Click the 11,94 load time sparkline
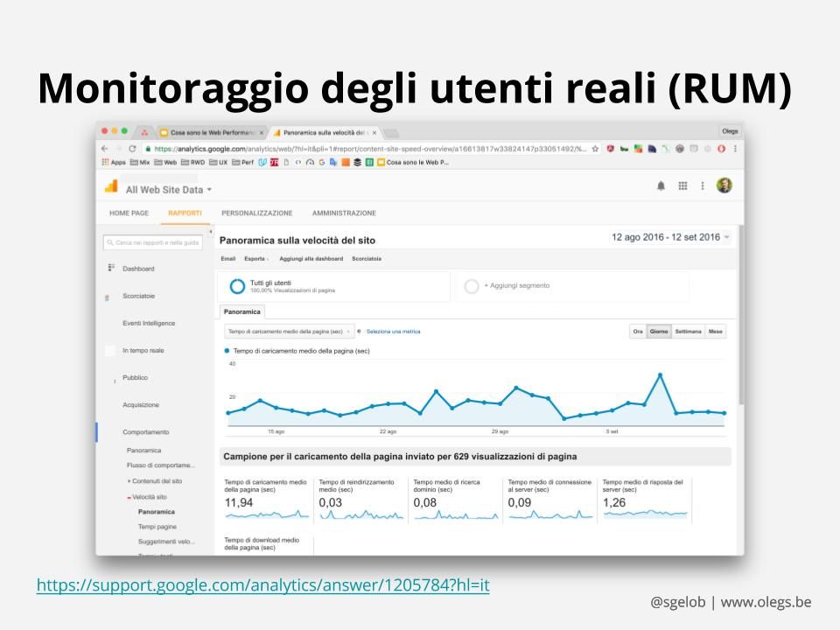The image size is (840, 630). 267,514
